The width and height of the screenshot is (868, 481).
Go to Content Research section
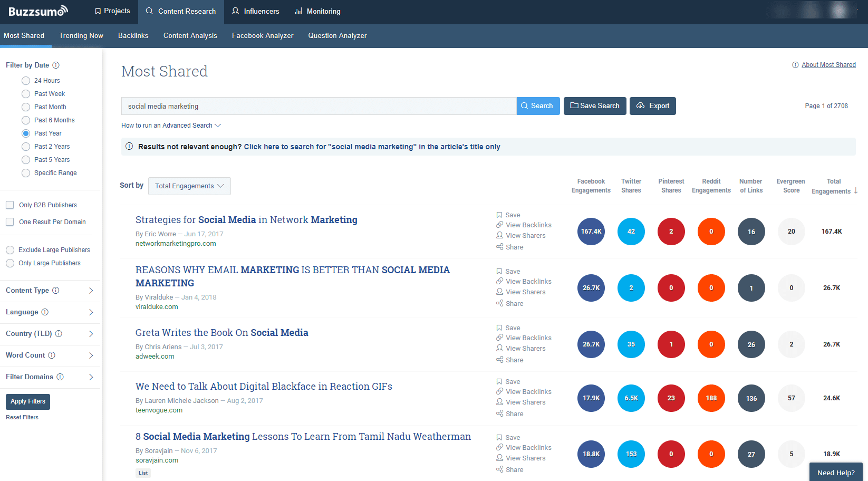(181, 12)
